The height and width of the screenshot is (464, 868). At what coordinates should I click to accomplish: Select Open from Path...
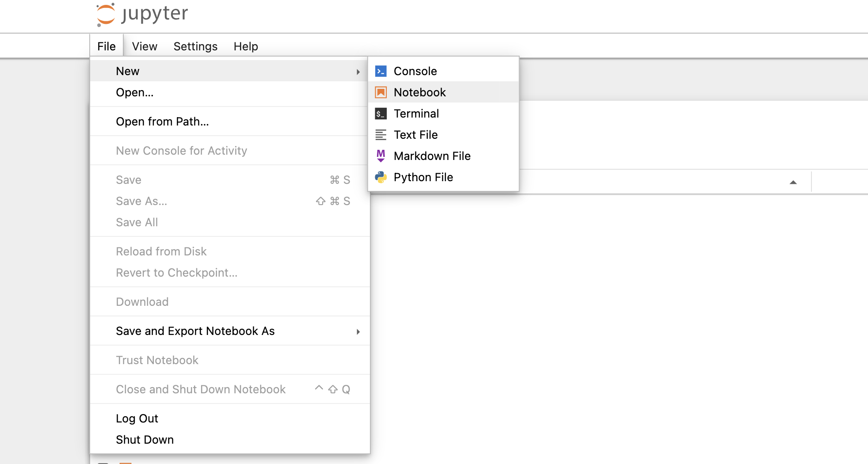click(x=230, y=122)
